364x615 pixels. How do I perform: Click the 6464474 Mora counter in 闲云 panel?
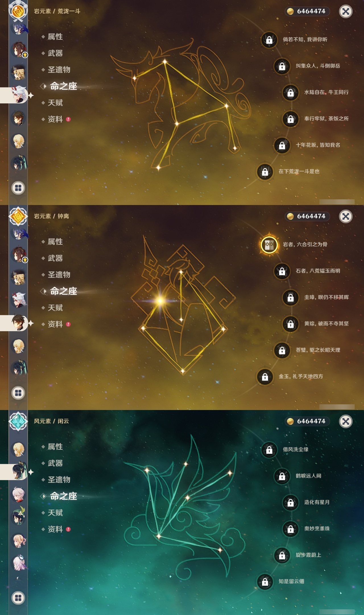307,421
